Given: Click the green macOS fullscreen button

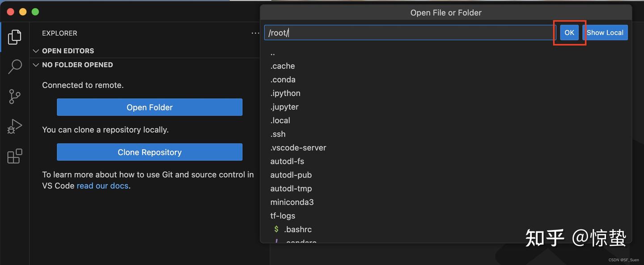Looking at the screenshot, I should click(35, 12).
